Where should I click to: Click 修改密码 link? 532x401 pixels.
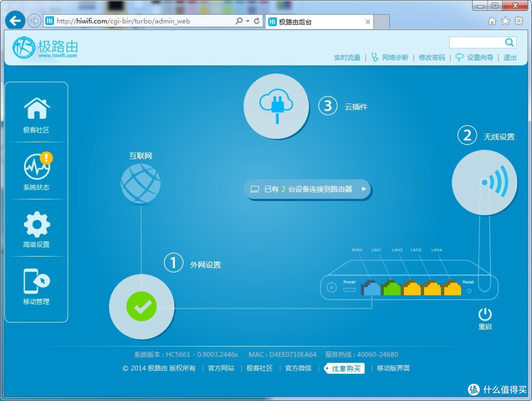pos(432,58)
